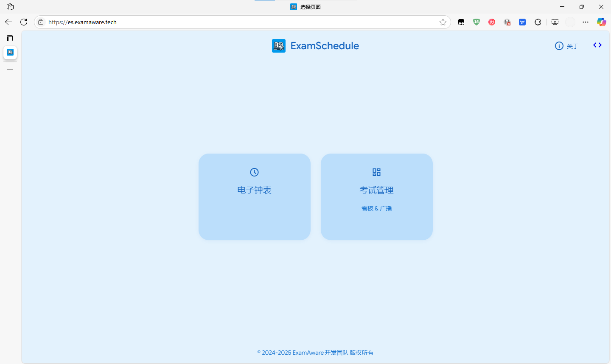Viewport: 611px width, 364px height.
Task: Go back to the previous page
Action: tap(8, 22)
